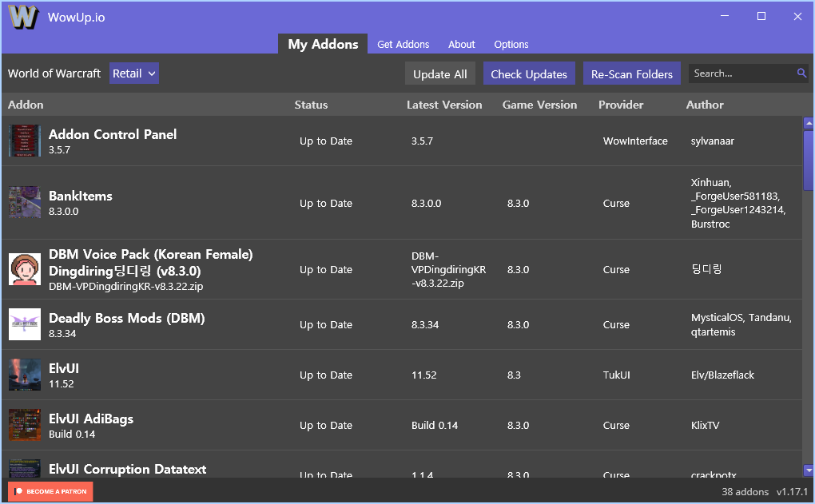
Task: Open the About tab
Action: click(462, 45)
